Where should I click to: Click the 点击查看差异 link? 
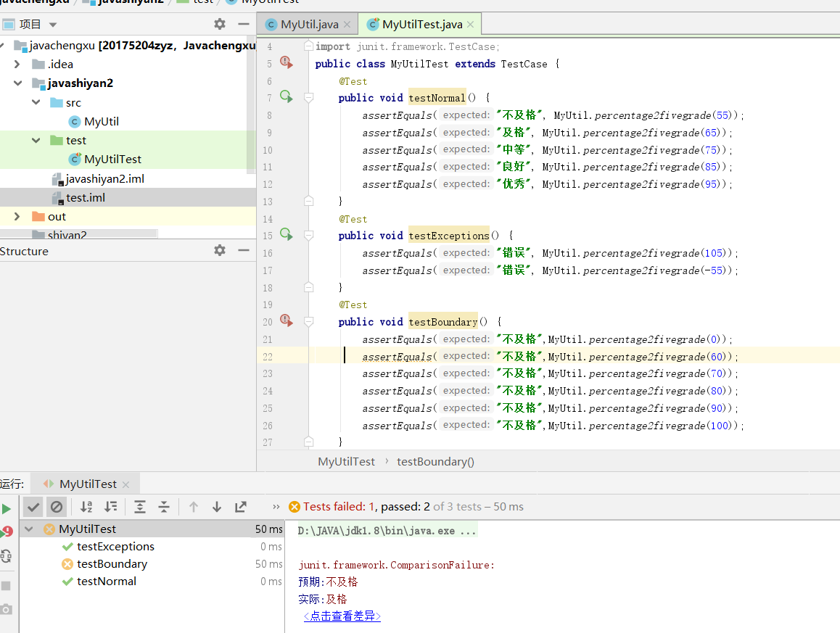[x=342, y=616]
